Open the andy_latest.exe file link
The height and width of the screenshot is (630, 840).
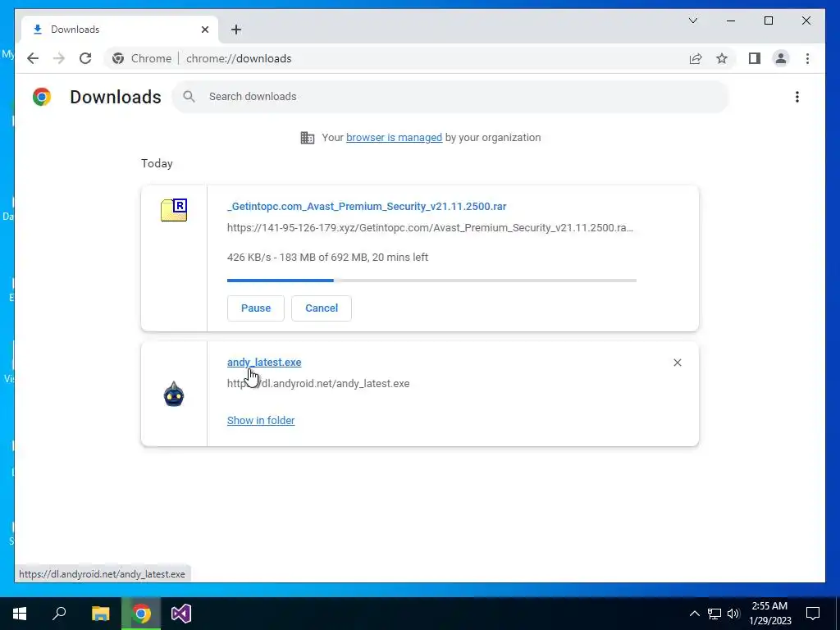(264, 362)
